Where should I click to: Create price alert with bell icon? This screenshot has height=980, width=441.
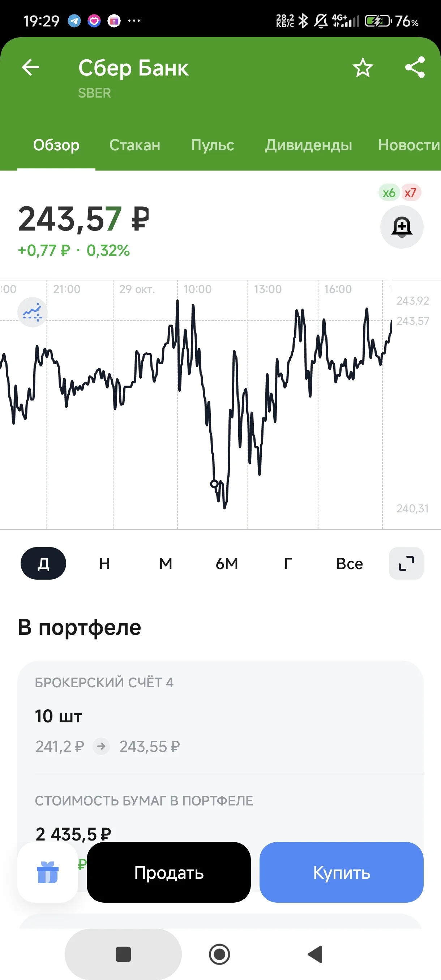tap(402, 227)
